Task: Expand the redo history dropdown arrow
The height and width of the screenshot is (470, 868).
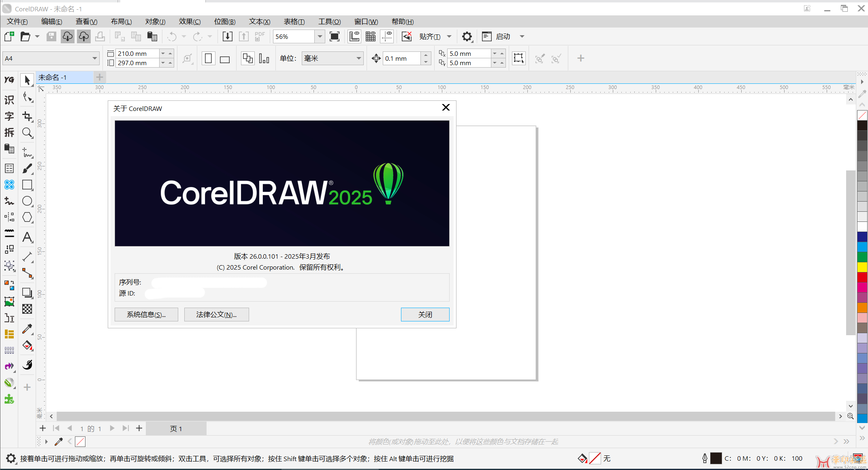Action: pyautogui.click(x=210, y=36)
